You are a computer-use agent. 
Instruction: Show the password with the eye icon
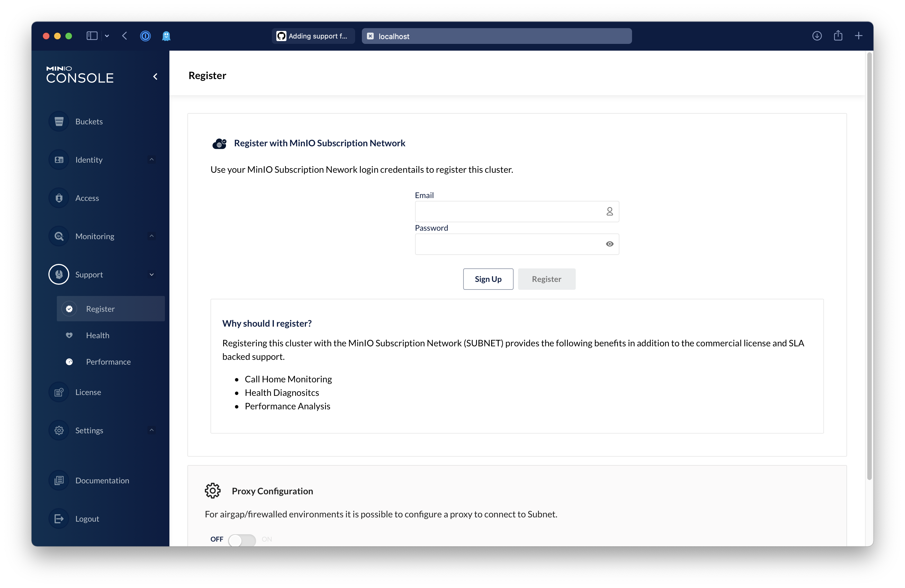tap(610, 244)
